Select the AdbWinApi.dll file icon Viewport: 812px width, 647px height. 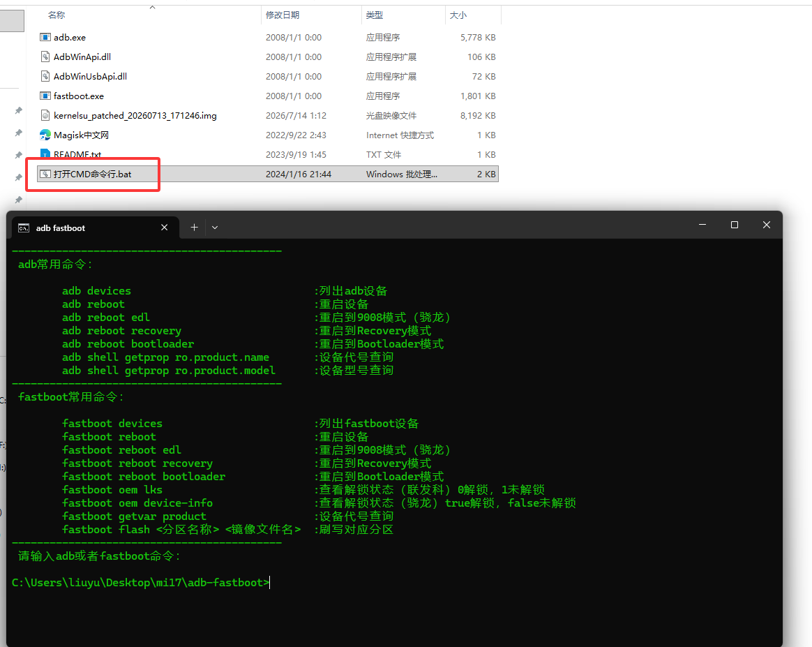click(45, 57)
